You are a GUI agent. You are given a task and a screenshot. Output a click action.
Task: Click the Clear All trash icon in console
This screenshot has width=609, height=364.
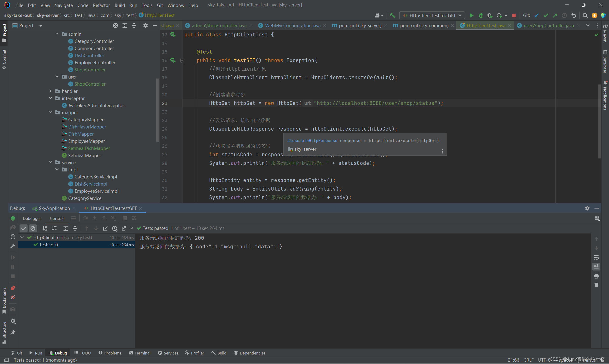596,285
